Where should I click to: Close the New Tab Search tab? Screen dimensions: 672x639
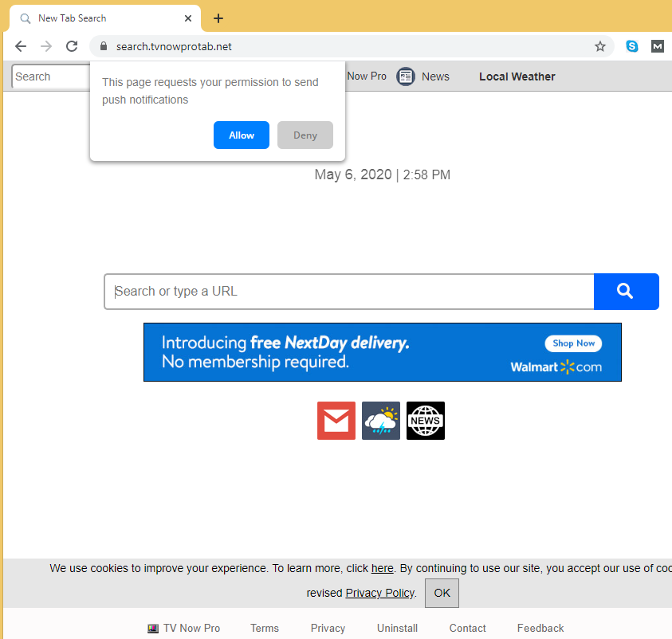point(187,18)
